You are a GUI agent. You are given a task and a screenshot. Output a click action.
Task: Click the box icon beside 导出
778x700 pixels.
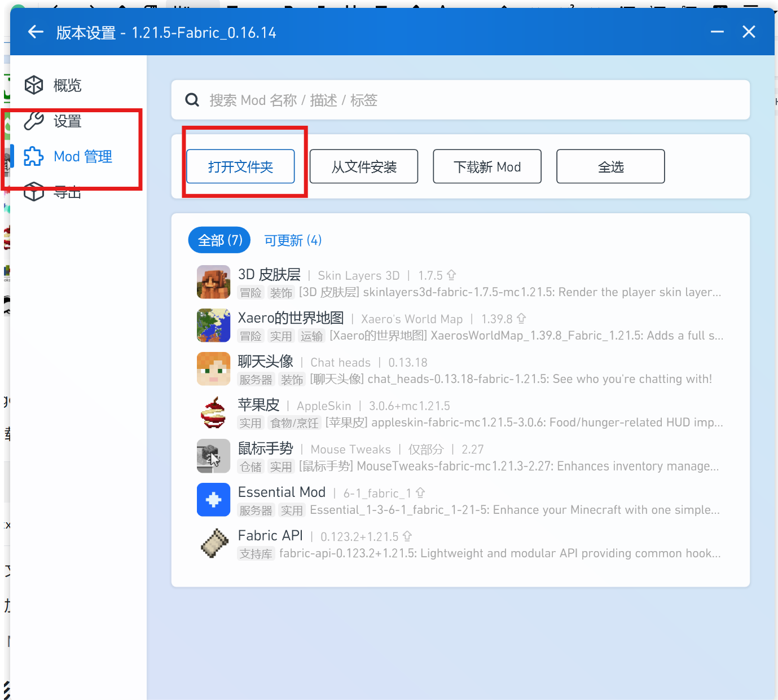34,192
